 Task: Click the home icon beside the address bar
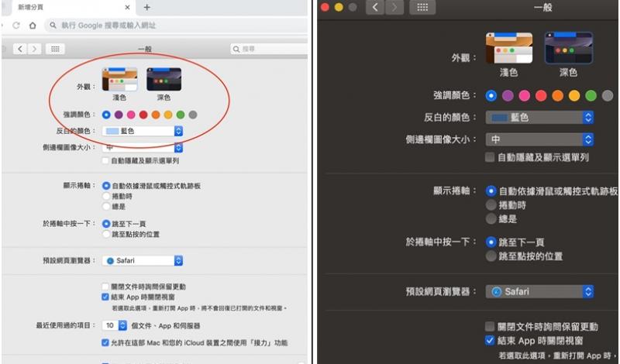33,26
